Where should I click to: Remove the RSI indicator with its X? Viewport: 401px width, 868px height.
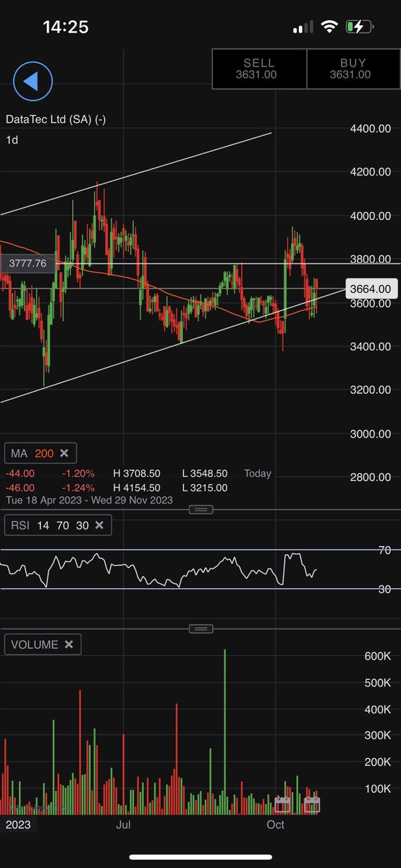99,525
